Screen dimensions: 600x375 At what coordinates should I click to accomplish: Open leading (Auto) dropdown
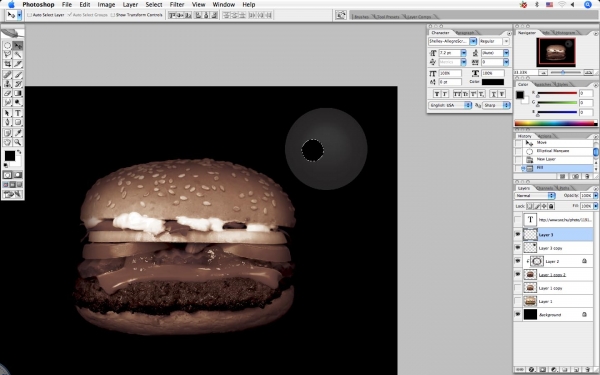506,53
